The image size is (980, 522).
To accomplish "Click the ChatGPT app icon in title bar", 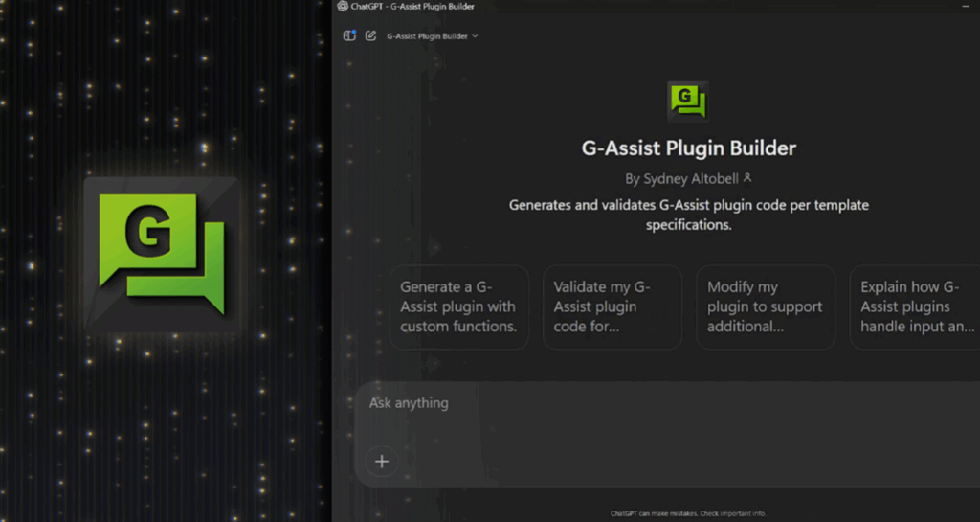I will [343, 7].
